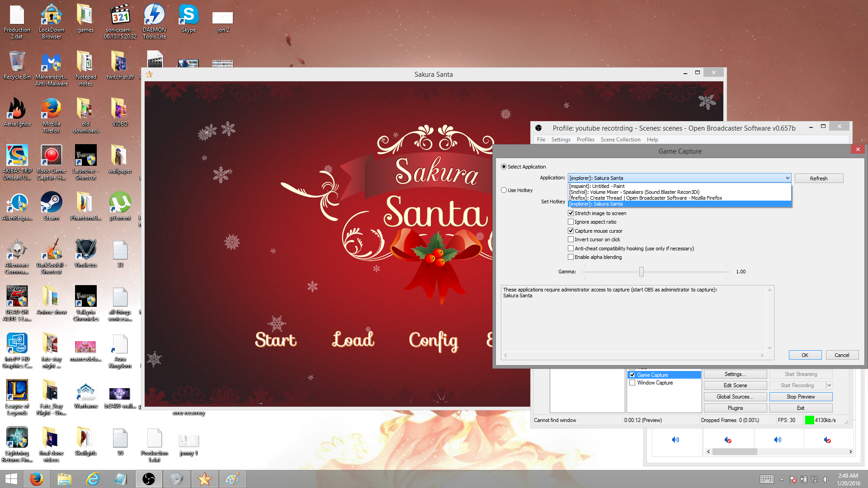The height and width of the screenshot is (488, 868).
Task: Click Config in Sakura Santa menu
Action: click(434, 341)
